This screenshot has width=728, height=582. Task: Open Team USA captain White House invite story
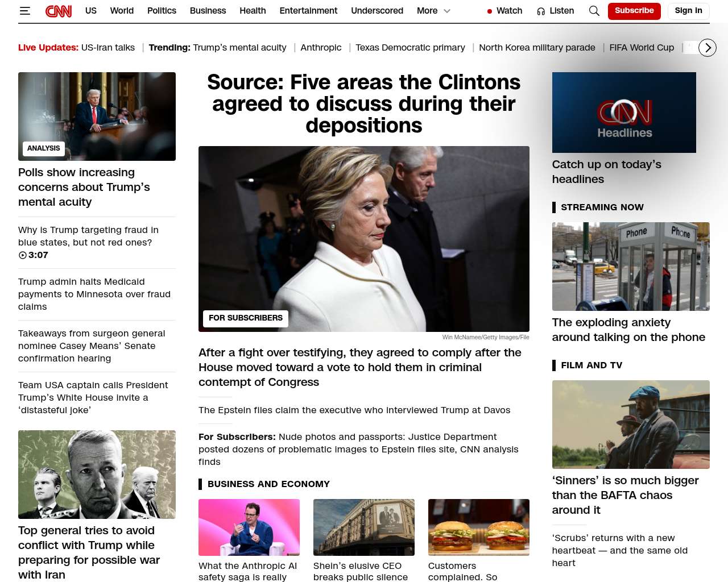(93, 397)
